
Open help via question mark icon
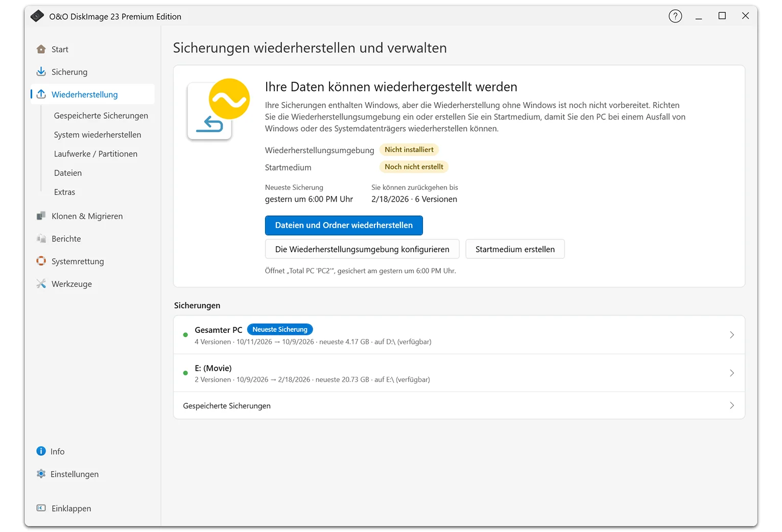(675, 16)
